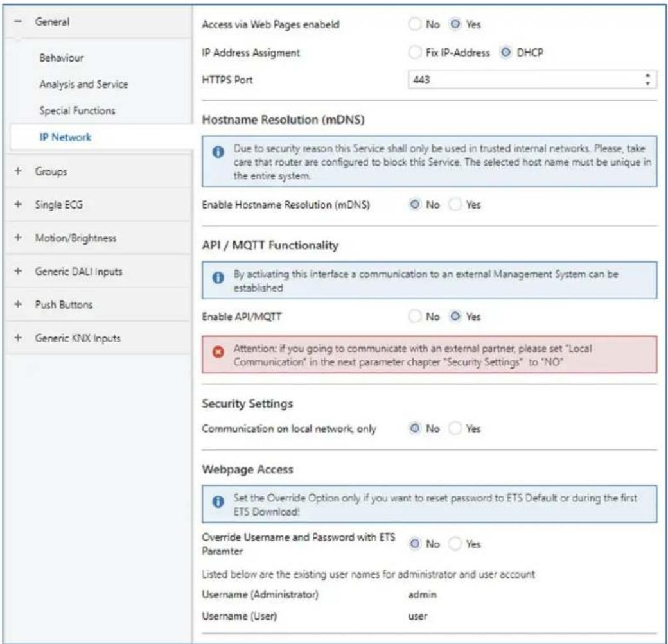Click the 'IP Address Assigment' label
The height and width of the screenshot is (644, 668).
point(251,53)
